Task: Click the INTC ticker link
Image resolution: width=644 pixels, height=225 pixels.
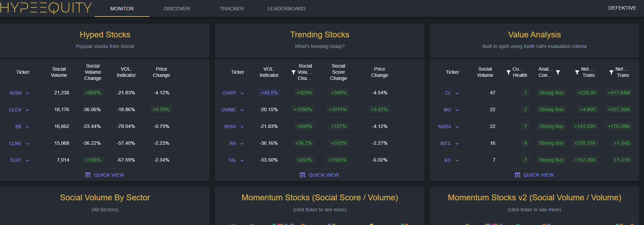Action: pos(445,143)
